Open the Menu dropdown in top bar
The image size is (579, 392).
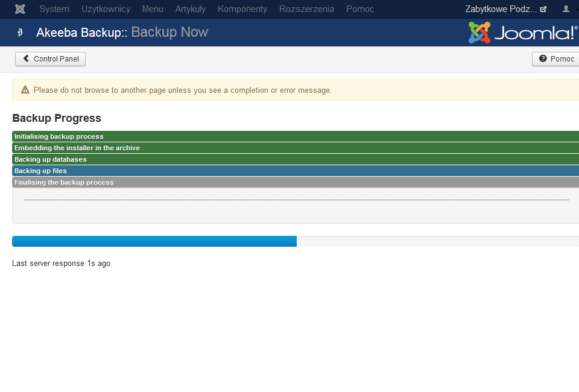tap(153, 9)
